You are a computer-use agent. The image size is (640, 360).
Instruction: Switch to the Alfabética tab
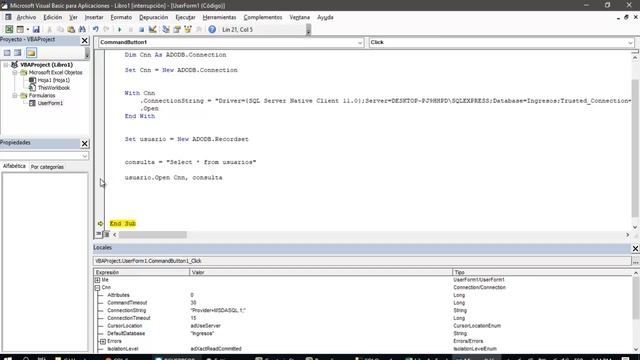pyautogui.click(x=14, y=166)
